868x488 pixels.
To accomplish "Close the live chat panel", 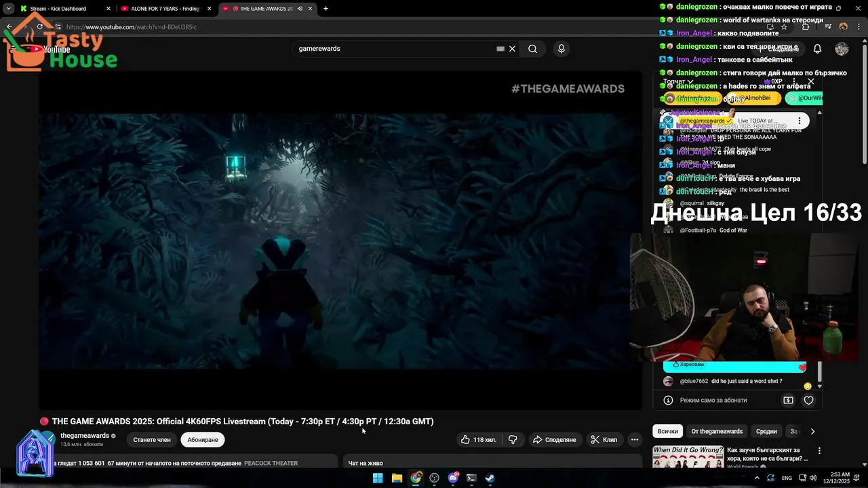I will 810,81.
